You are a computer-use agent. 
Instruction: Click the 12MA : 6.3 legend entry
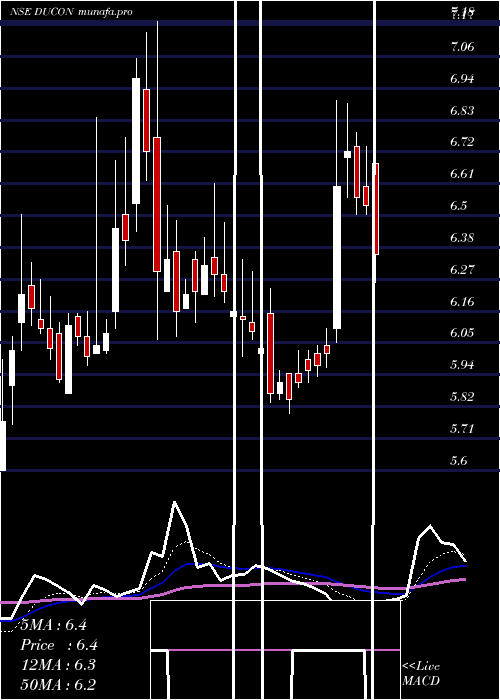(58, 665)
